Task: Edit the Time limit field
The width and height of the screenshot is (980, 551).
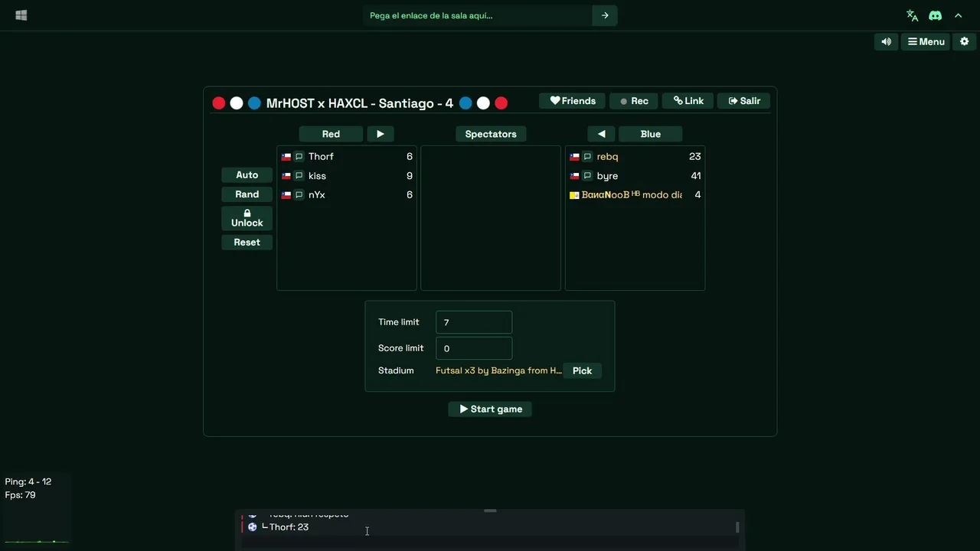Action: click(474, 322)
